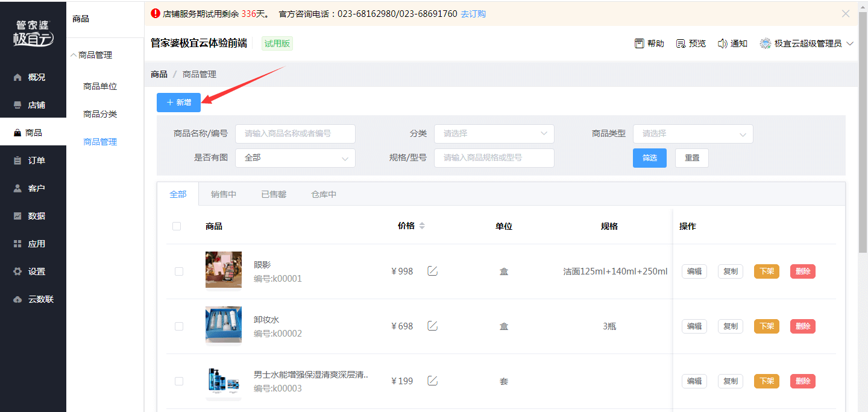Focus the 规格/型号 input field
Viewport: 868px width, 412px height.
(x=494, y=157)
